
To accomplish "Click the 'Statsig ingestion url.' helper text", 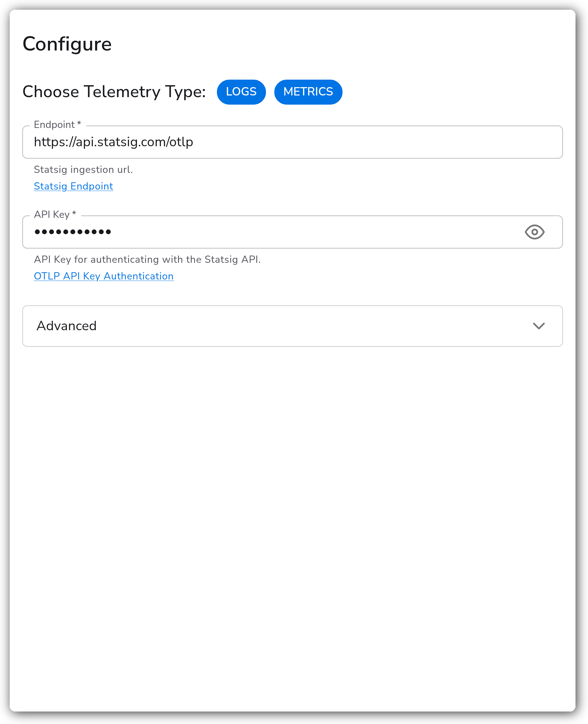I will [83, 169].
